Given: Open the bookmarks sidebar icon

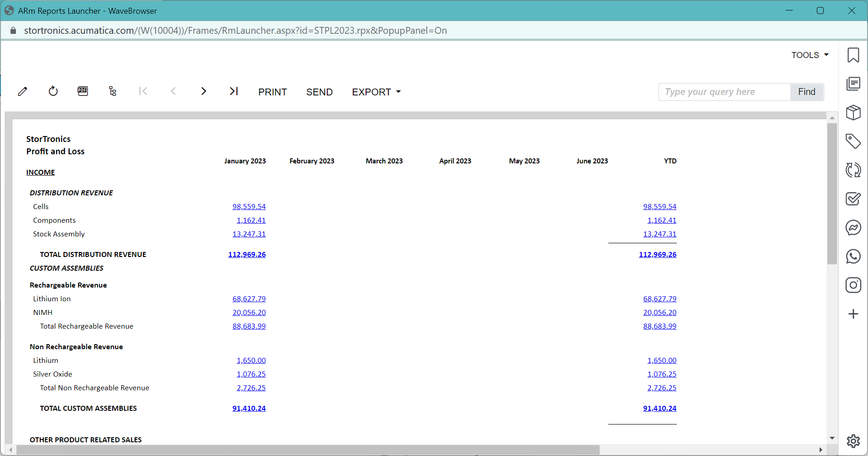Looking at the screenshot, I should (853, 55).
